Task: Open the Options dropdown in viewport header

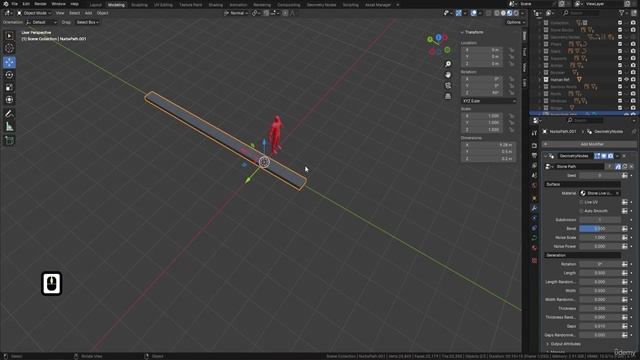Action: (x=516, y=22)
